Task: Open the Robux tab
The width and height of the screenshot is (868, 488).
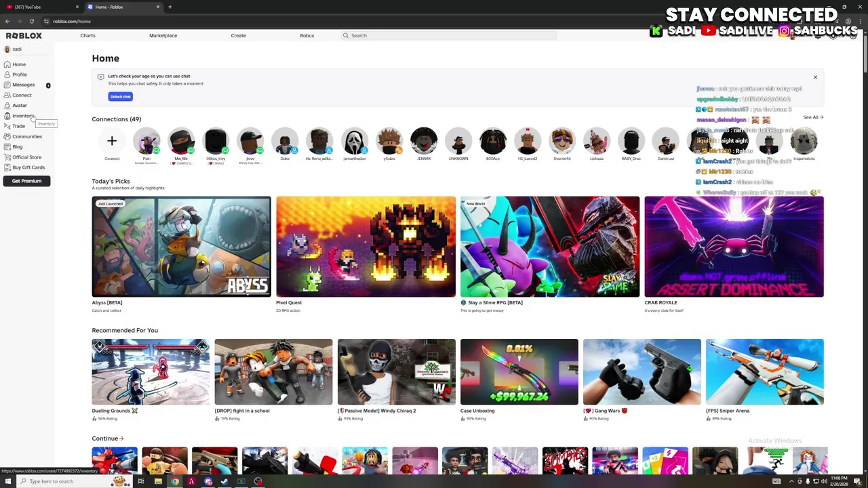Action: pyautogui.click(x=307, y=35)
